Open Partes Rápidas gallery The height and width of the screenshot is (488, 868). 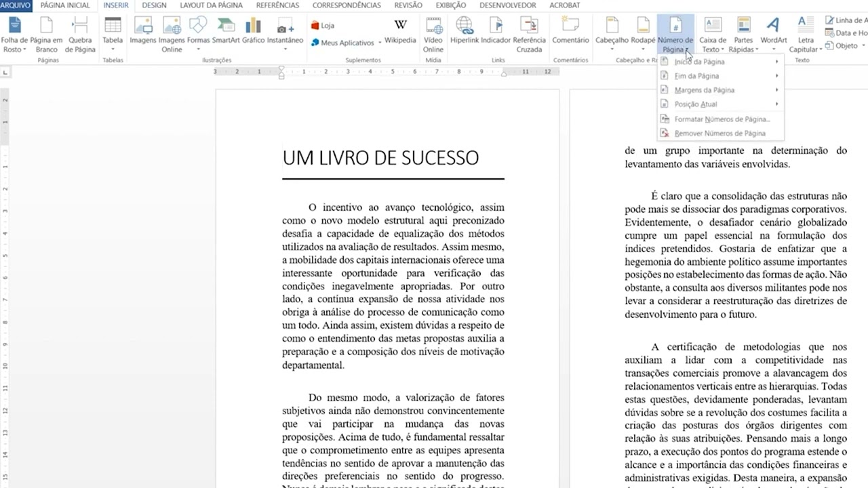coord(743,35)
